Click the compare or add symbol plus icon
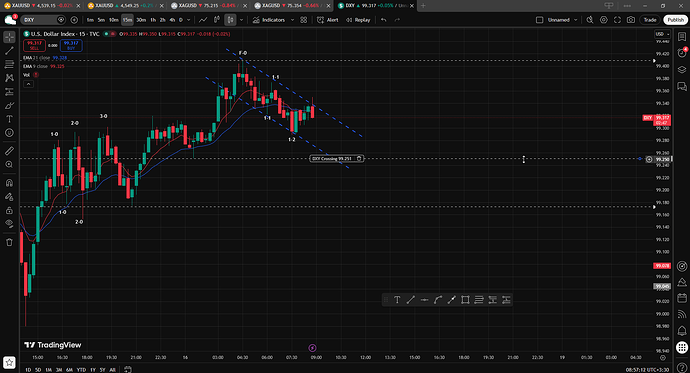Viewport: 690px width, 373px height. pyautogui.click(x=74, y=20)
